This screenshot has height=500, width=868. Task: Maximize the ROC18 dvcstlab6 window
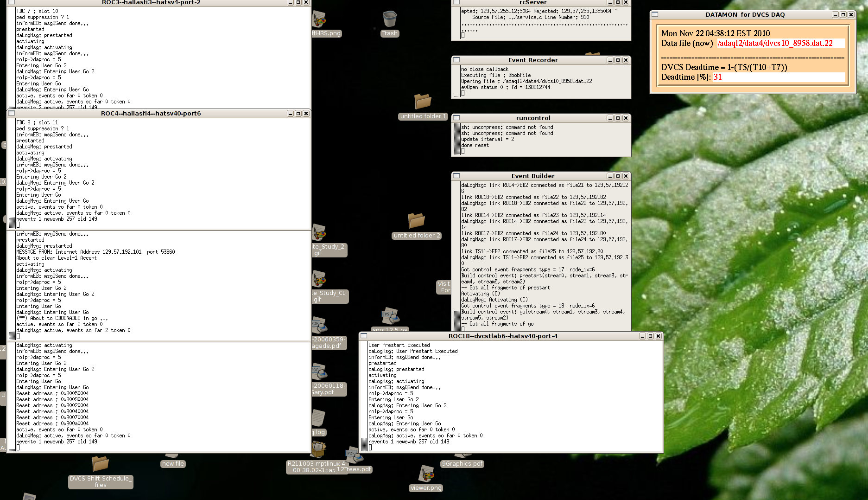[650, 336]
